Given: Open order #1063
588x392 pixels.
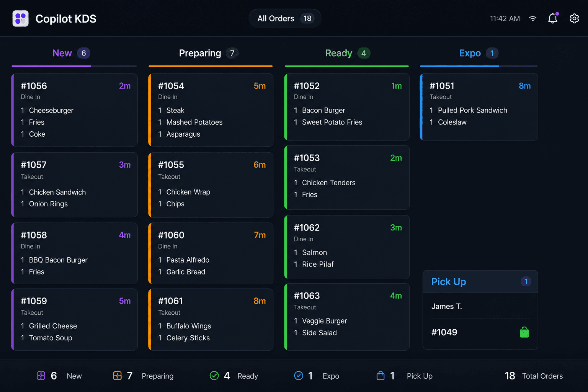Looking at the screenshot, I should point(347,317).
